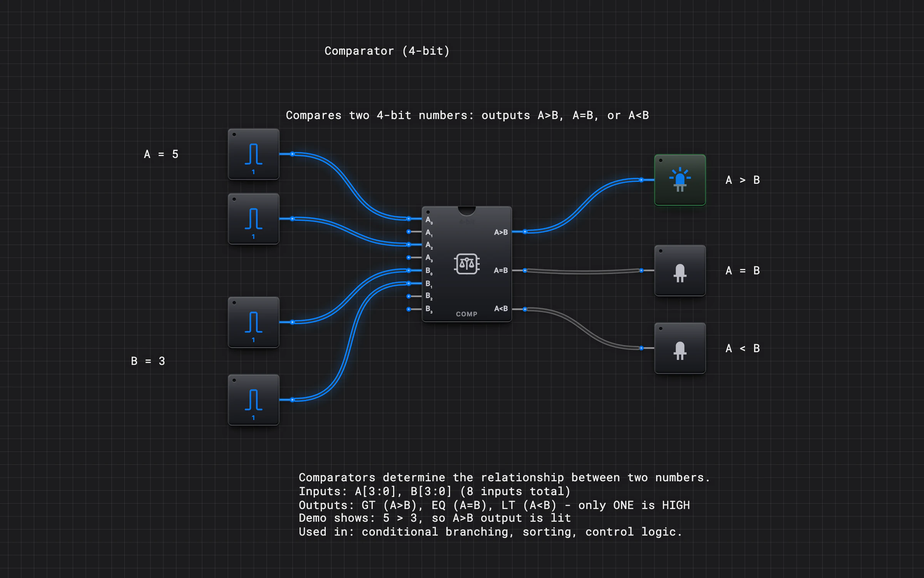Image resolution: width=924 pixels, height=578 pixels.
Task: Select the COMP chip label
Action: pos(467,314)
